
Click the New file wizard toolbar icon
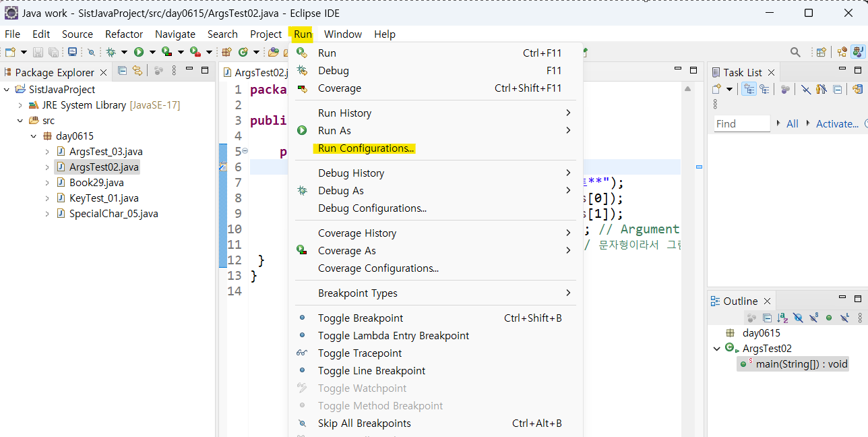(10, 52)
